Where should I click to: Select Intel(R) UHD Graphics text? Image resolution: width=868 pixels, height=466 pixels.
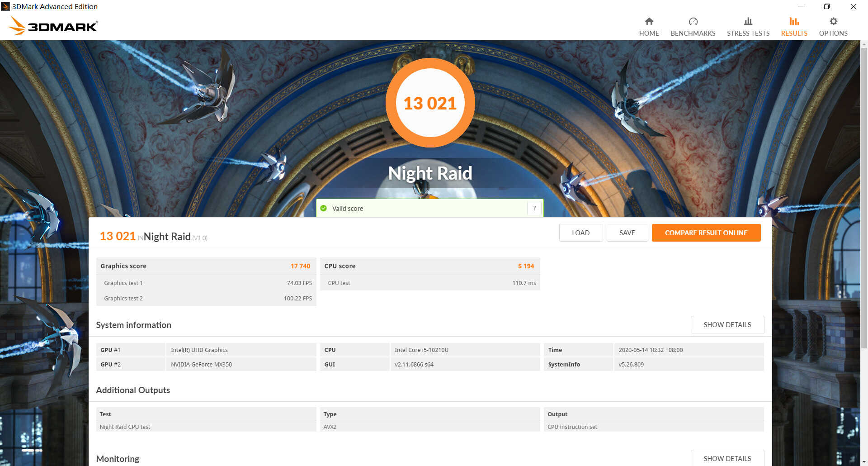(x=199, y=350)
